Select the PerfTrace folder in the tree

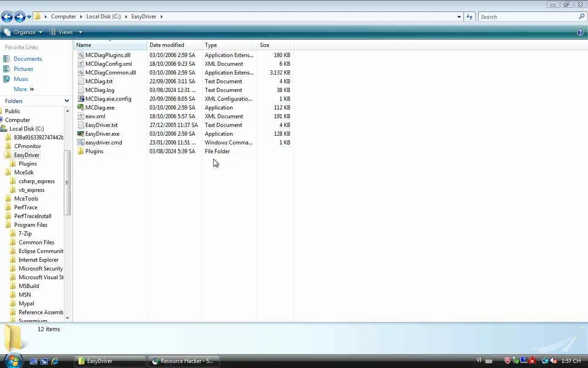(26, 207)
